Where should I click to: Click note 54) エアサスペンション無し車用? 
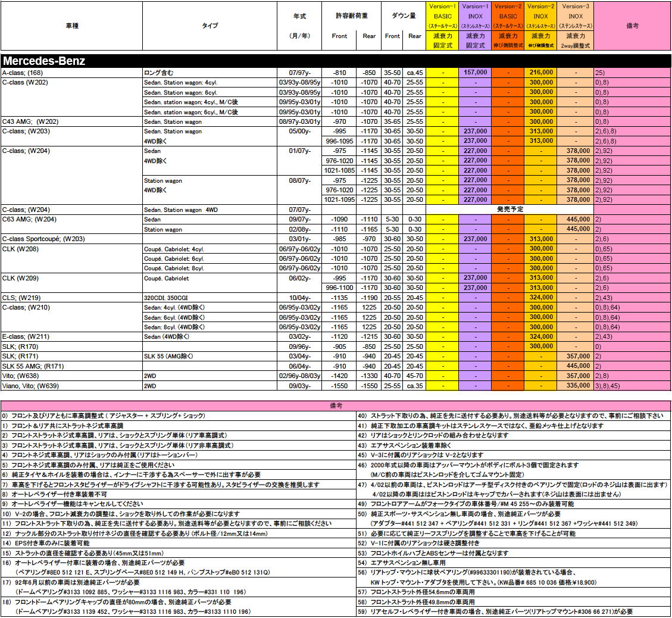[514, 563]
